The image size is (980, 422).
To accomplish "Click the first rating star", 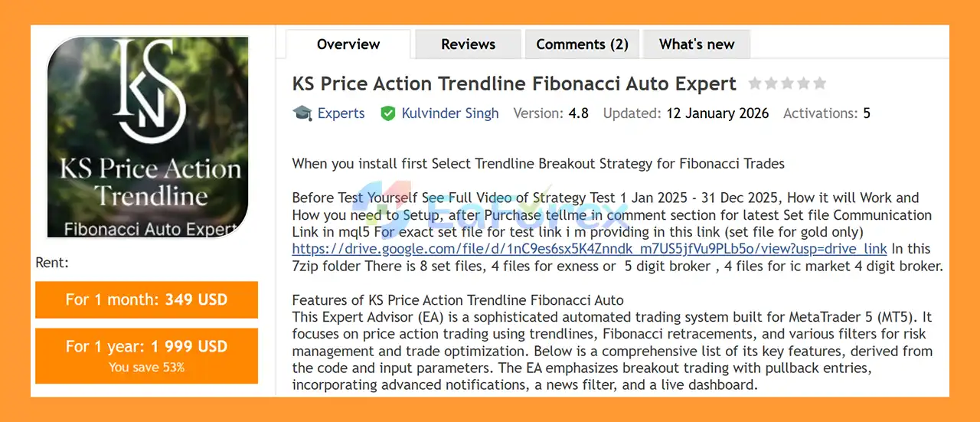I will point(755,83).
